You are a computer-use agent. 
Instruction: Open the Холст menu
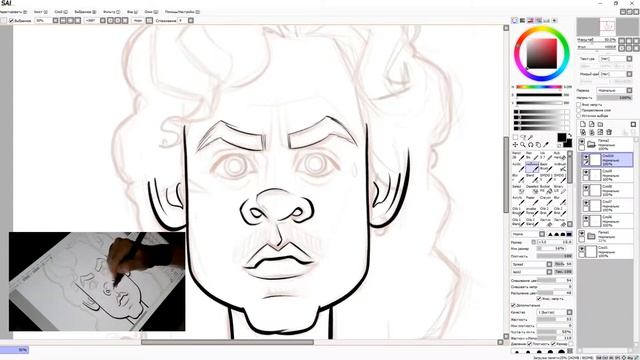tap(40, 12)
